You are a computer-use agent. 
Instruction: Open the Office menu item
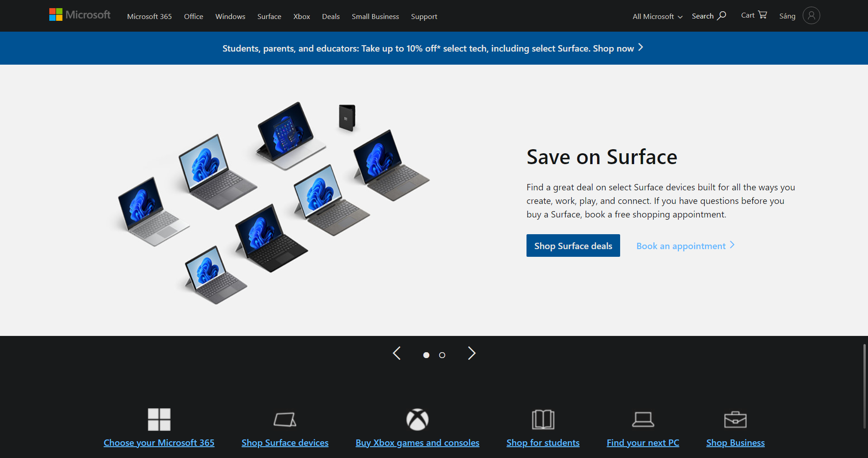point(194,16)
